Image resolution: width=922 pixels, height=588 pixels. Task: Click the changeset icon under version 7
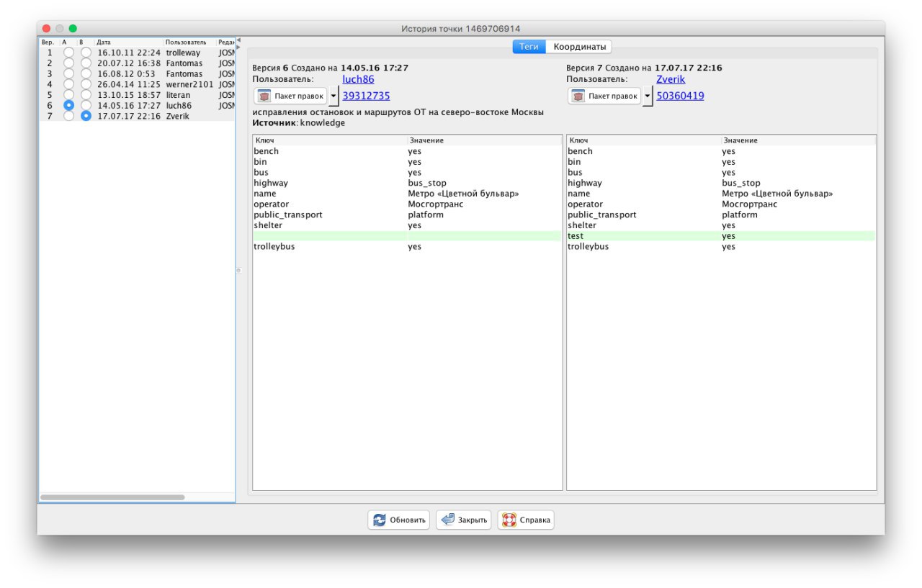578,96
